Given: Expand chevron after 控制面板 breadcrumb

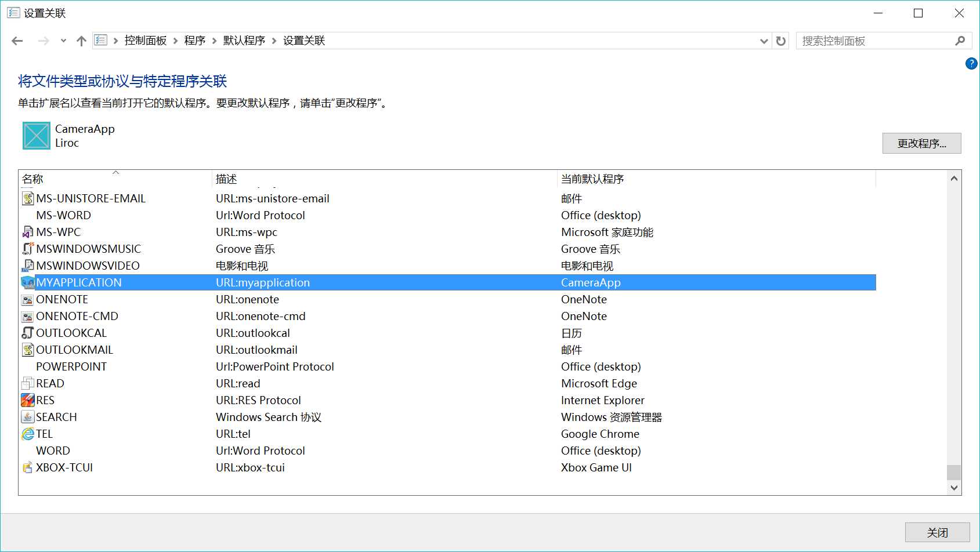Looking at the screenshot, I should coord(175,41).
